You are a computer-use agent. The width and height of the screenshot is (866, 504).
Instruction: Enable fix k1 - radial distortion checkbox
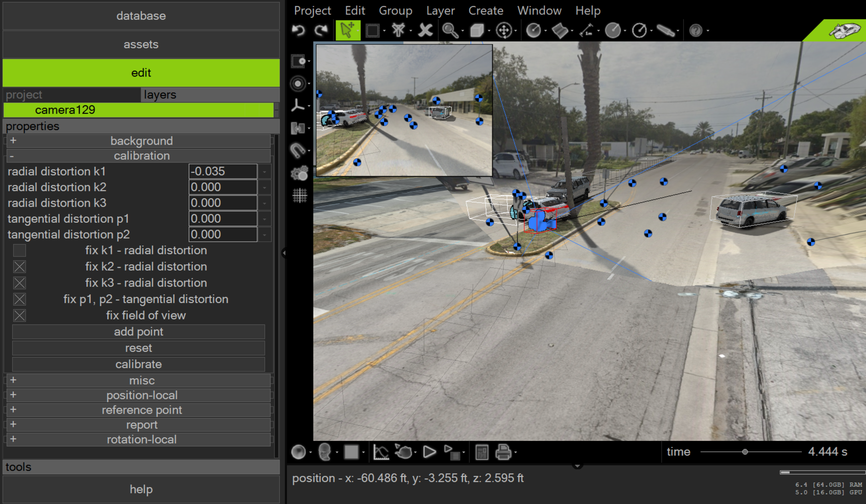point(19,250)
